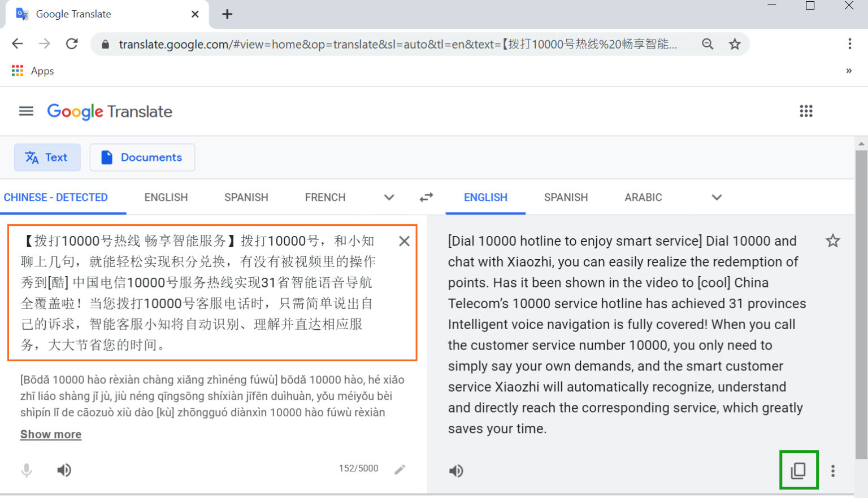This screenshot has width=868, height=498.
Task: Click Show more under the pinyin
Action: click(x=51, y=434)
